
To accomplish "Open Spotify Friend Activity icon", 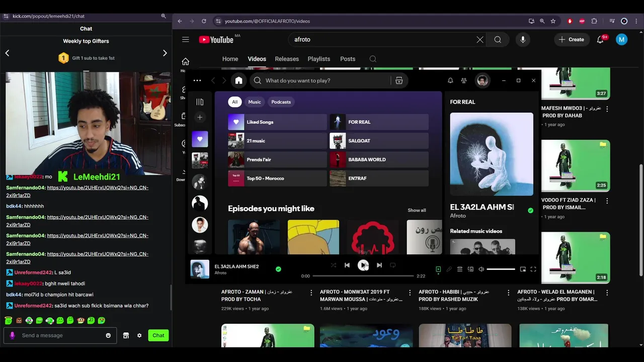I will point(464,80).
